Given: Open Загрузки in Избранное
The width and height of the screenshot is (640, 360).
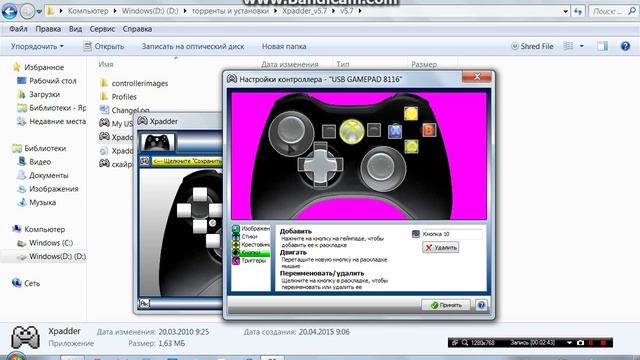Looking at the screenshot, I should tap(44, 94).
